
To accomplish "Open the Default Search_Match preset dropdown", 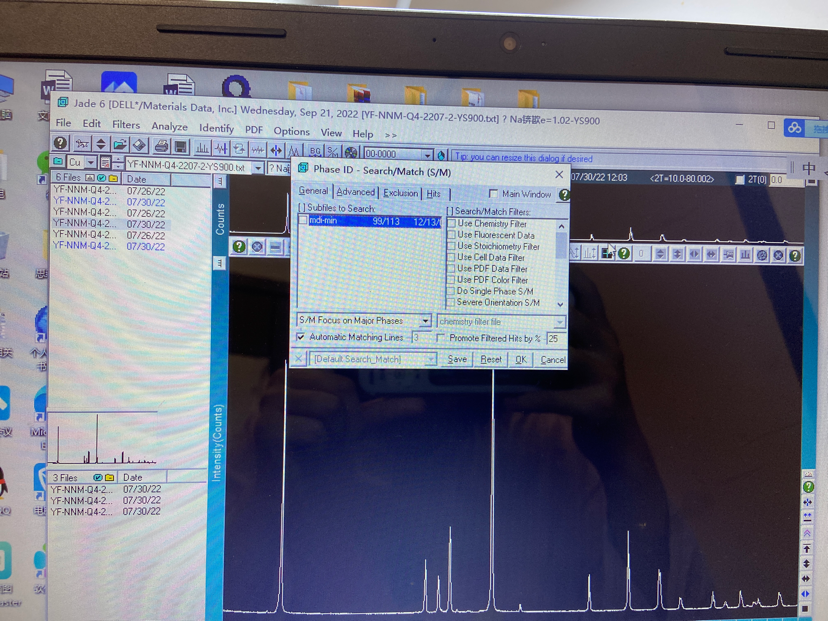I will [430, 359].
